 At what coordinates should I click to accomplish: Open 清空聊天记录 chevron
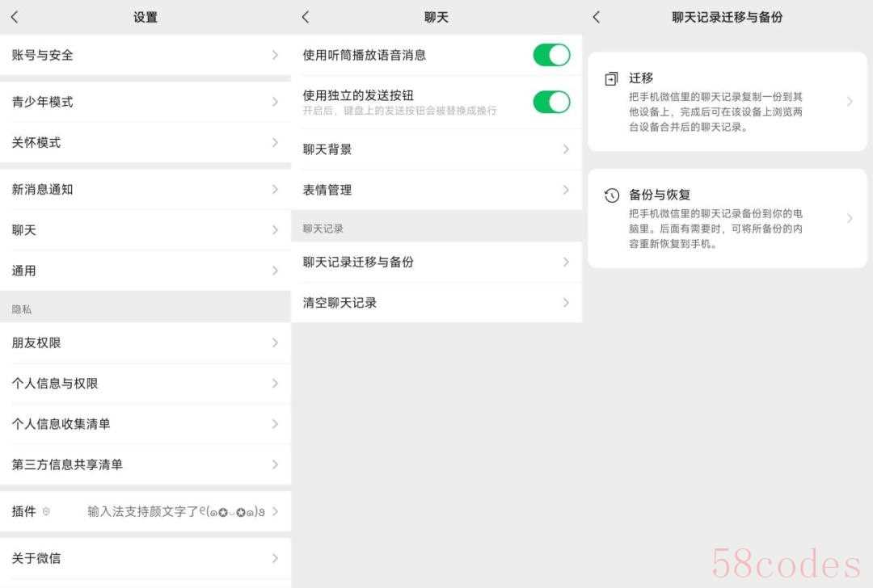(x=566, y=303)
